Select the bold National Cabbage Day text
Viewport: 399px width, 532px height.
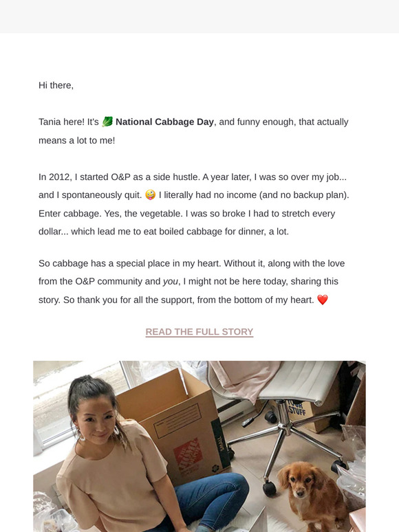(x=164, y=122)
